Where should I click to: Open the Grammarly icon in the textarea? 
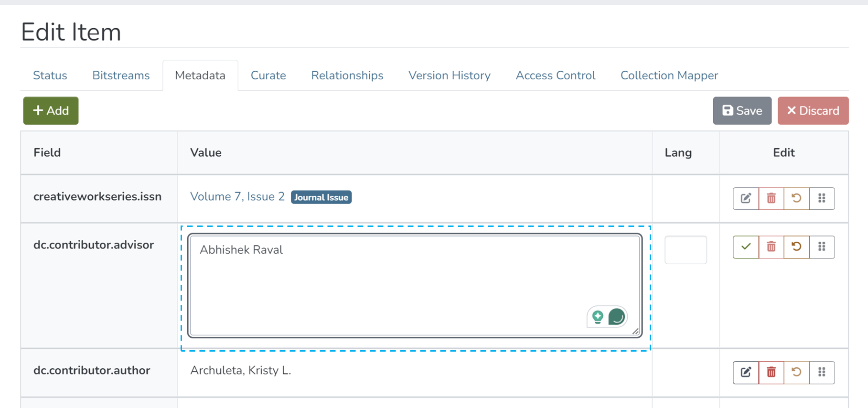click(617, 317)
